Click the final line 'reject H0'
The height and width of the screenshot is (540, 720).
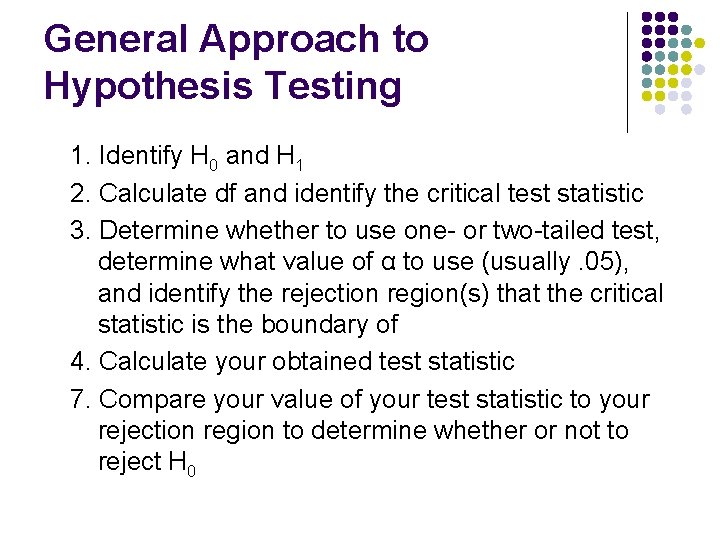point(147,463)
